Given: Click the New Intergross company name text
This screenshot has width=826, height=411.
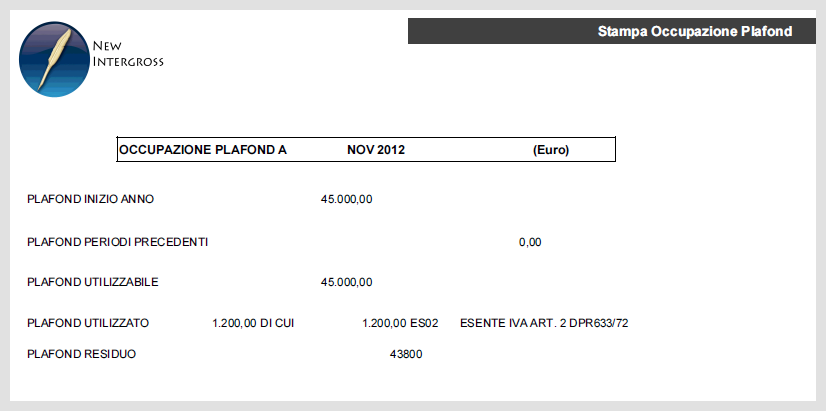Looking at the screenshot, I should click(x=128, y=54).
